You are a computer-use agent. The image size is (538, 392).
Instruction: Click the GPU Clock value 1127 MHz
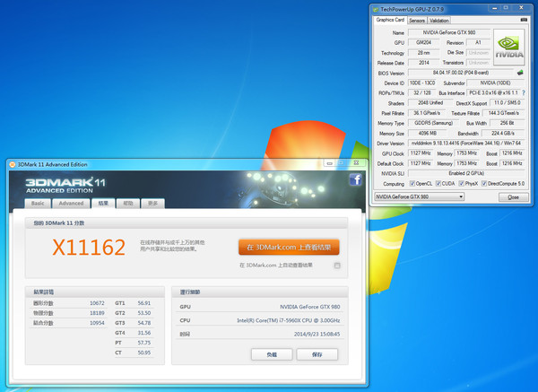click(421, 153)
